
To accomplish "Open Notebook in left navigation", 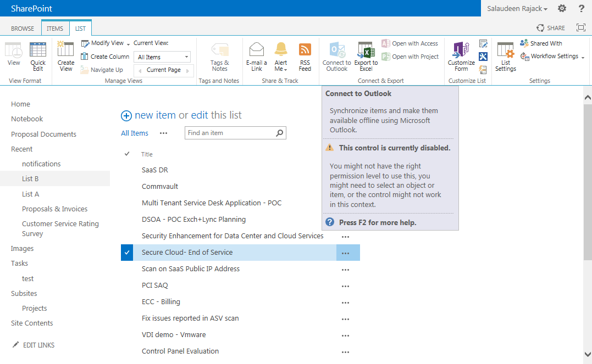I will [x=27, y=119].
